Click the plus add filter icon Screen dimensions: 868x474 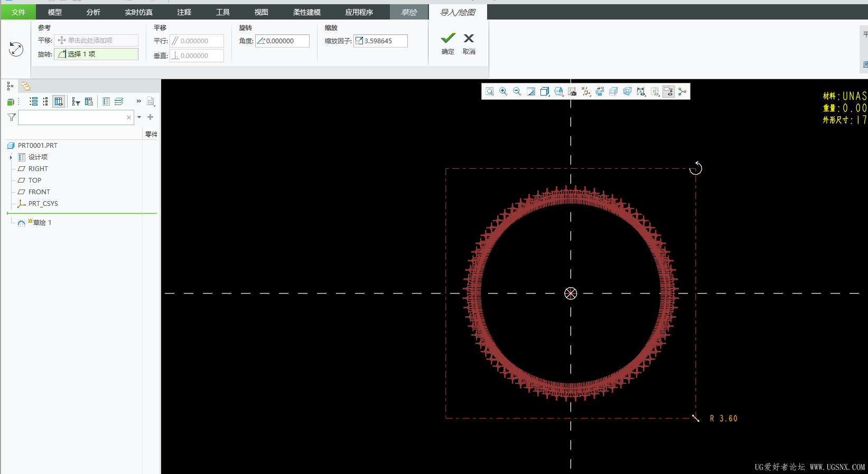tap(150, 117)
